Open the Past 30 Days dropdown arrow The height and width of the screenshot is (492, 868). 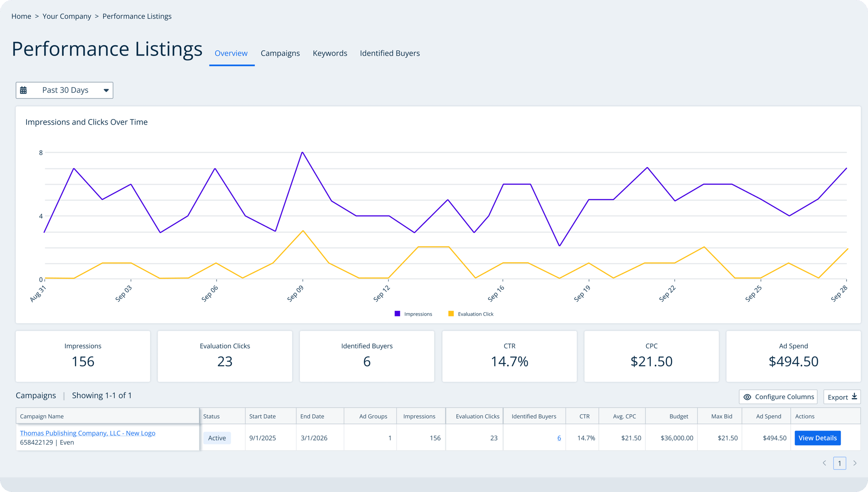coord(106,90)
